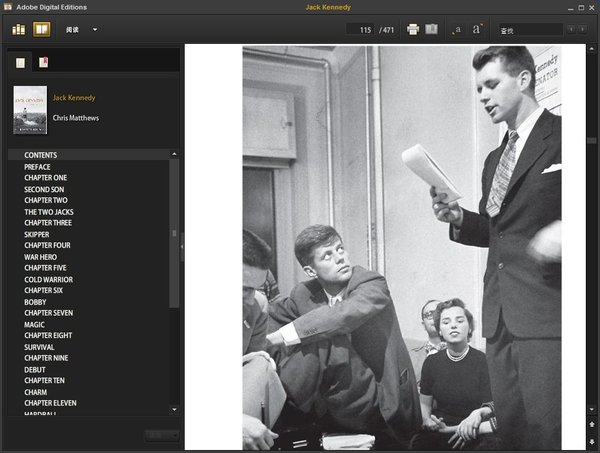Increase text size with large 'a' icon
This screenshot has width=600, height=453.
477,29
